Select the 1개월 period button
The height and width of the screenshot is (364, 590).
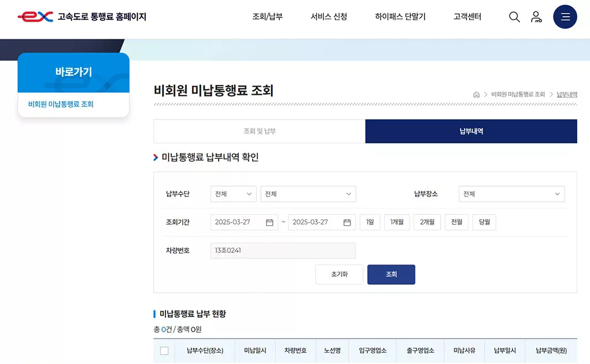point(397,222)
